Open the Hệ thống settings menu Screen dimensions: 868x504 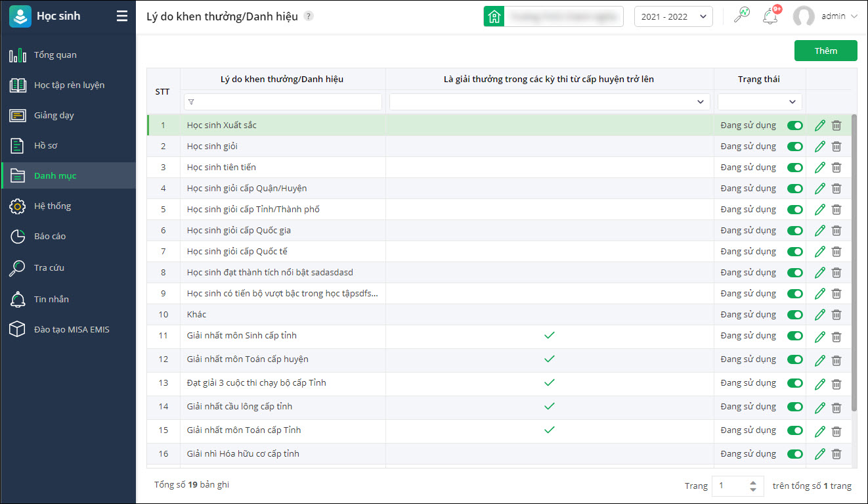click(x=68, y=206)
